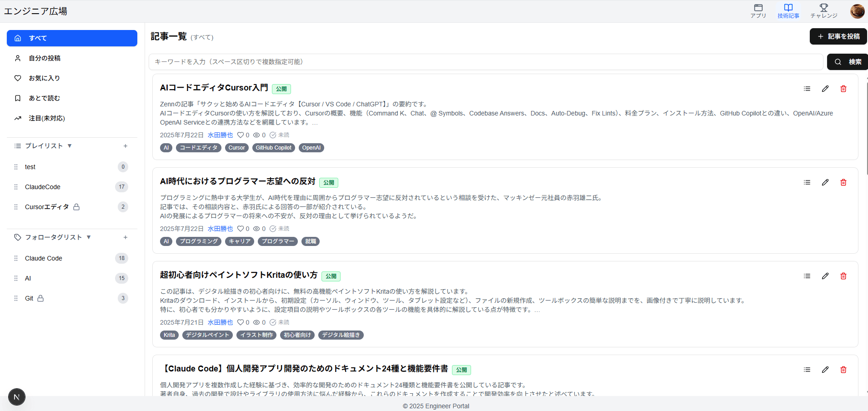868x411 pixels.
Task: Like the プログラマー志望 article heart icon
Action: click(241, 229)
